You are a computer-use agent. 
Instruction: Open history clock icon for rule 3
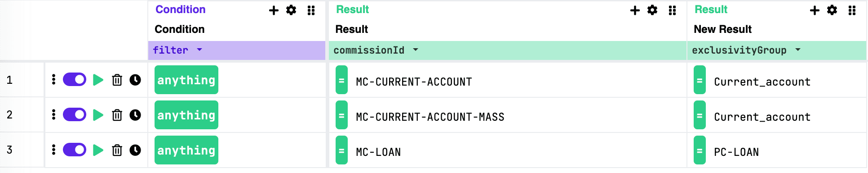[135, 150]
